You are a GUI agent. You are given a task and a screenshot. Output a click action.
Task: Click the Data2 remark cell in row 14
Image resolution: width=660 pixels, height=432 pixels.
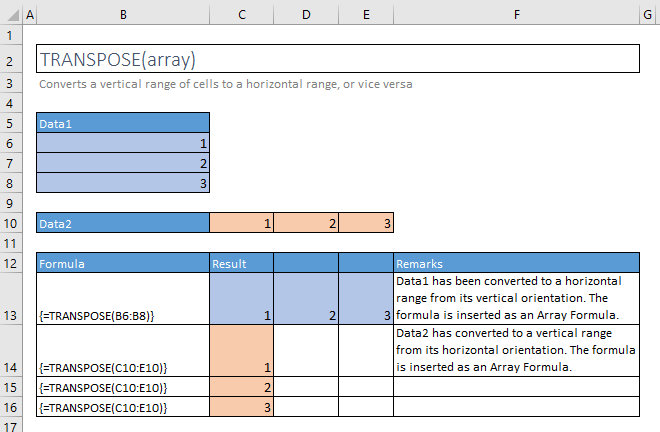click(516, 351)
